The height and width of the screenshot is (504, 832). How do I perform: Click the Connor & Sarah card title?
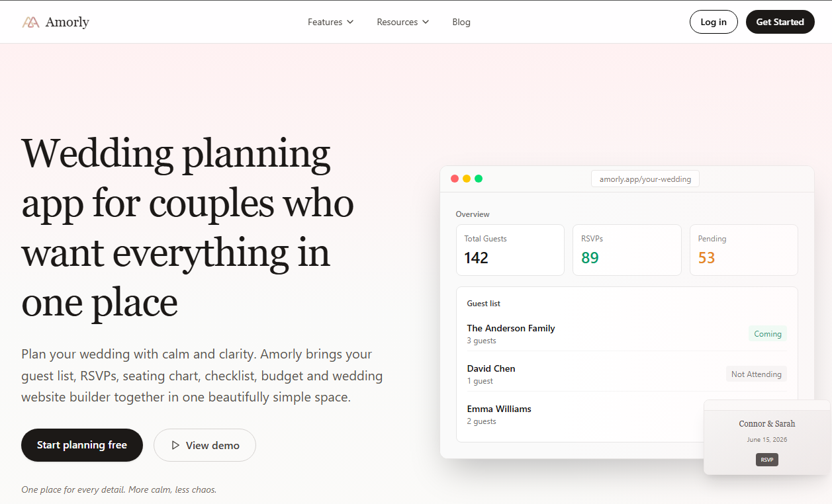pyautogui.click(x=767, y=423)
